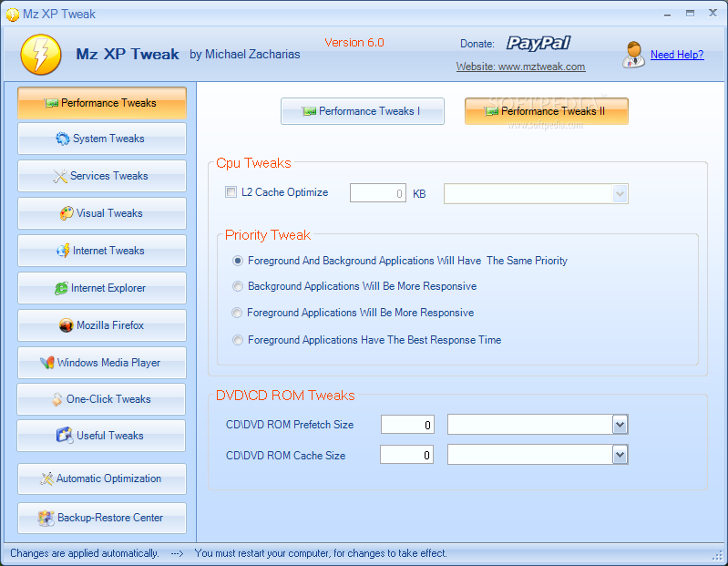Switch to Performance Tweaks II tab
Image resolution: width=728 pixels, height=566 pixels.
[x=547, y=111]
